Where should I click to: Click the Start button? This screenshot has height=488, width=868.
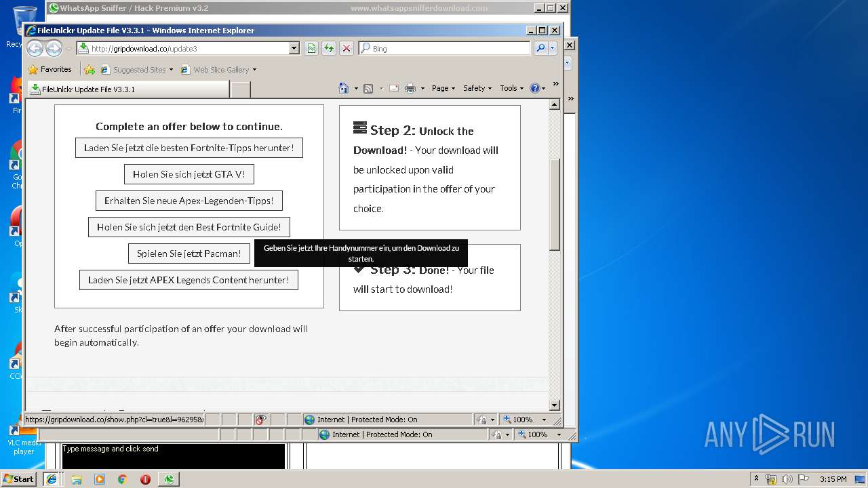tap(19, 479)
